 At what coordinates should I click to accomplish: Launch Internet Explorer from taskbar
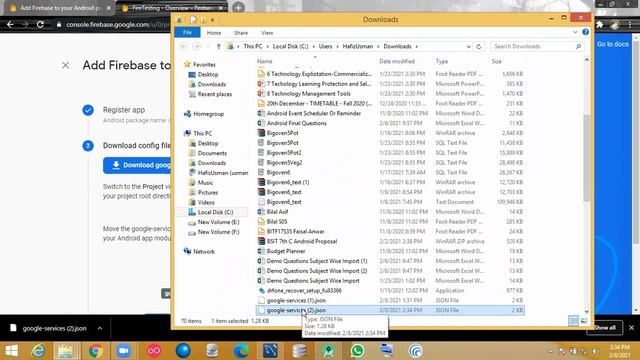click(x=38, y=351)
